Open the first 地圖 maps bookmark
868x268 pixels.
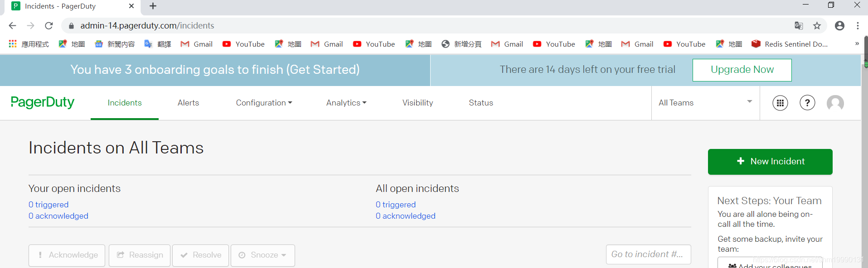click(x=72, y=44)
